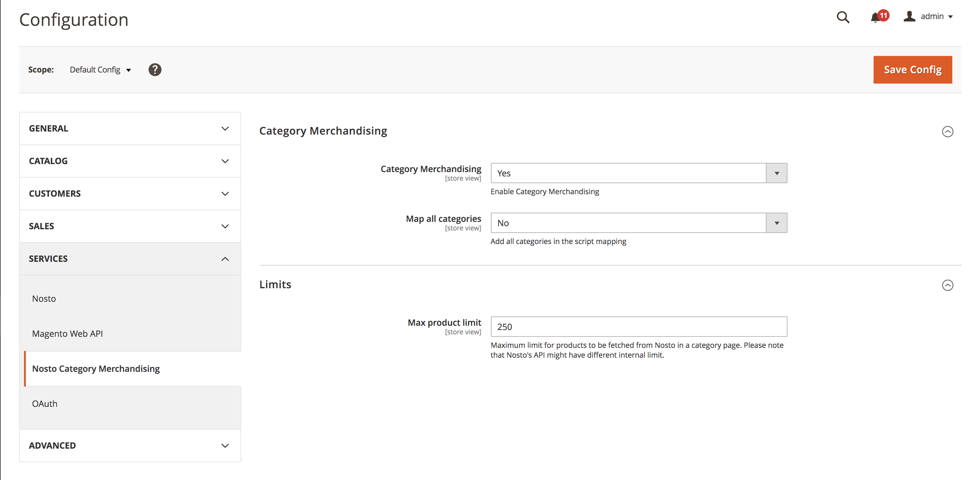Open the Scope Default Config switcher
The width and height of the screenshot is (980, 480).
point(100,70)
